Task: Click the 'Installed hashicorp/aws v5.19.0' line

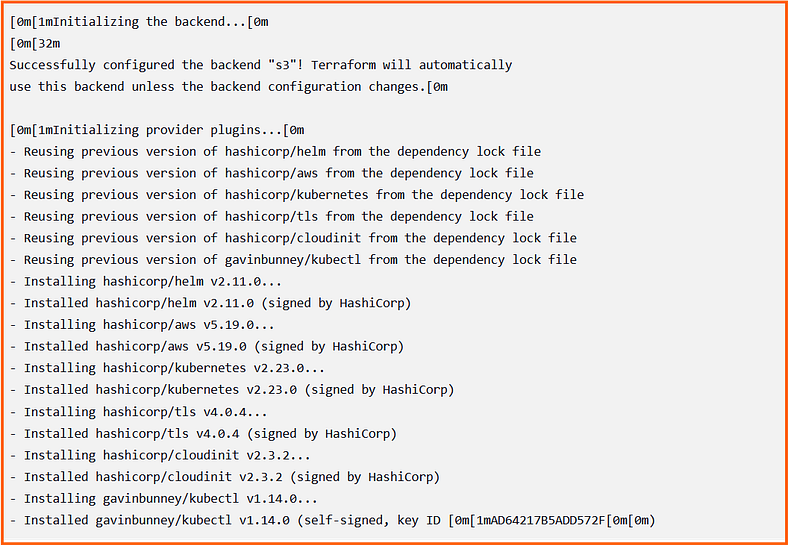Action: click(x=207, y=346)
